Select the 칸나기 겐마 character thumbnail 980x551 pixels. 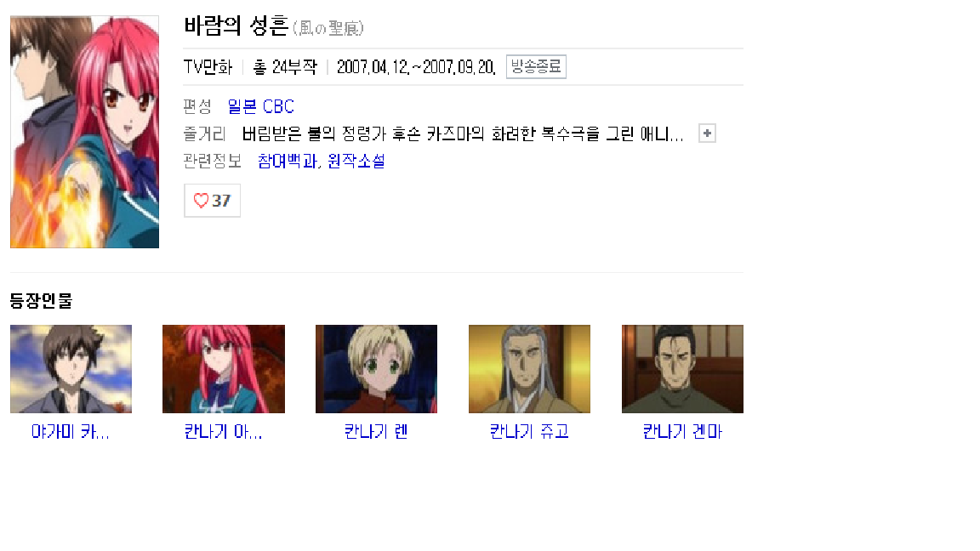[x=682, y=368]
